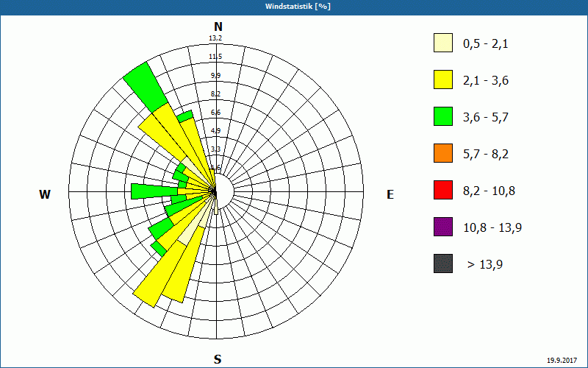Click the 'Windstatistik [%]' title text

pos(298,7)
